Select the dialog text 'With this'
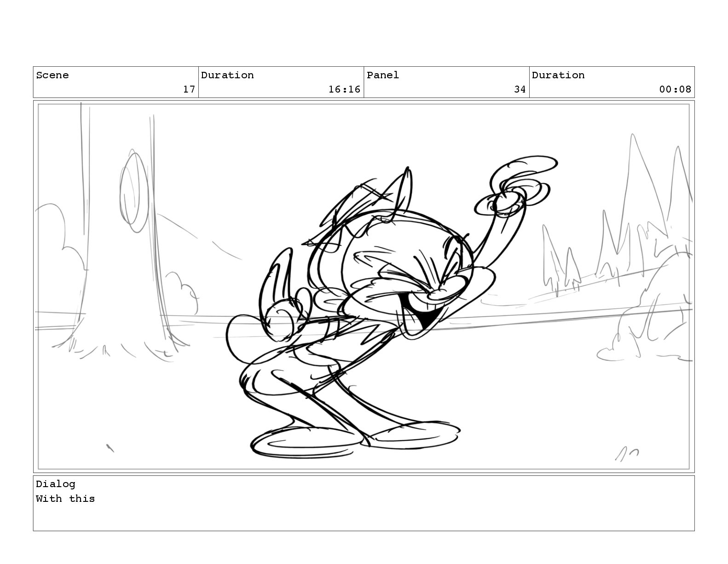The image size is (728, 564). [65, 499]
